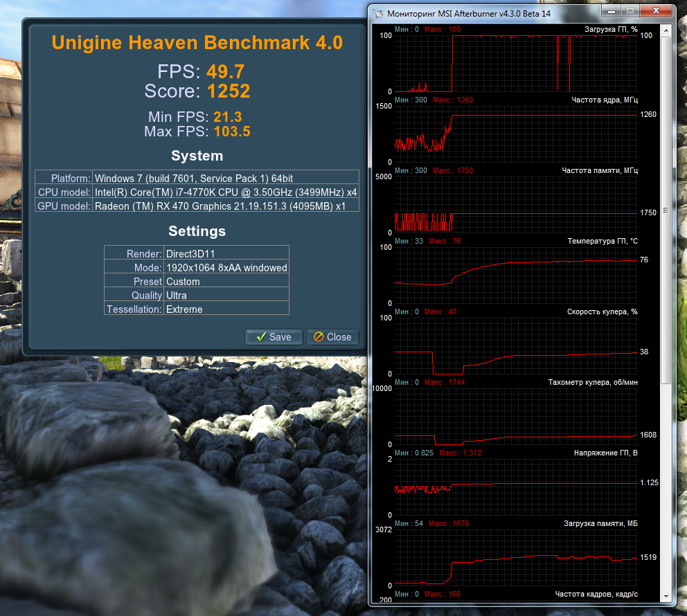The width and height of the screenshot is (687, 616).
Task: Click the GPU temperature graph area
Action: coord(516,275)
